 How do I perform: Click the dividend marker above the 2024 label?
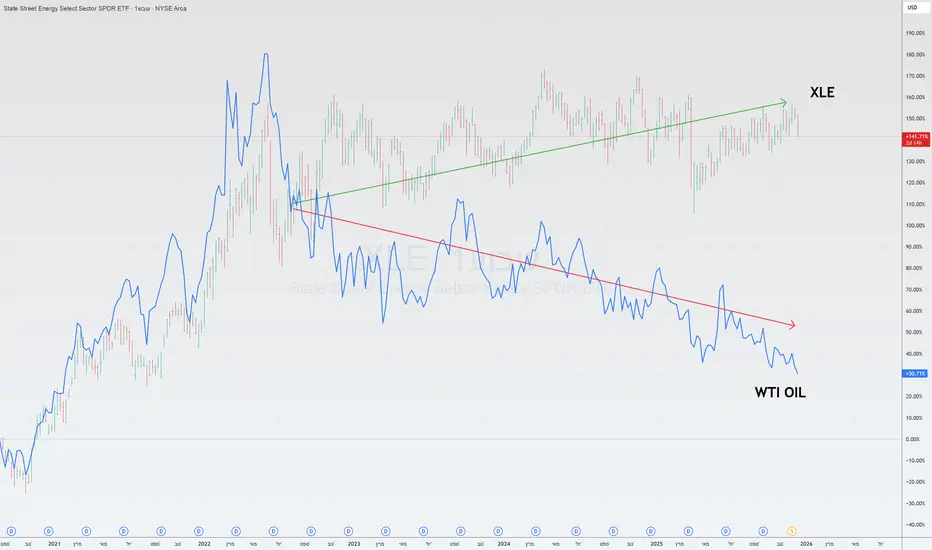click(x=498, y=531)
